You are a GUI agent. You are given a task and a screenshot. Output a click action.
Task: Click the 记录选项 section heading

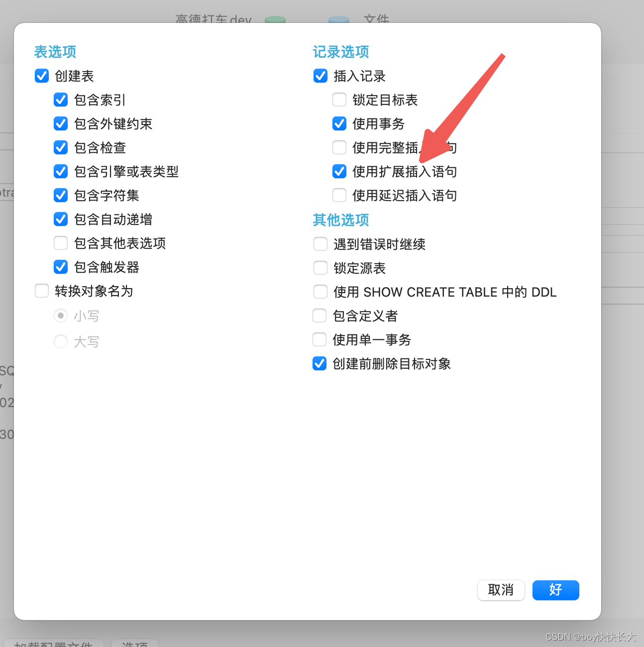[x=341, y=52]
